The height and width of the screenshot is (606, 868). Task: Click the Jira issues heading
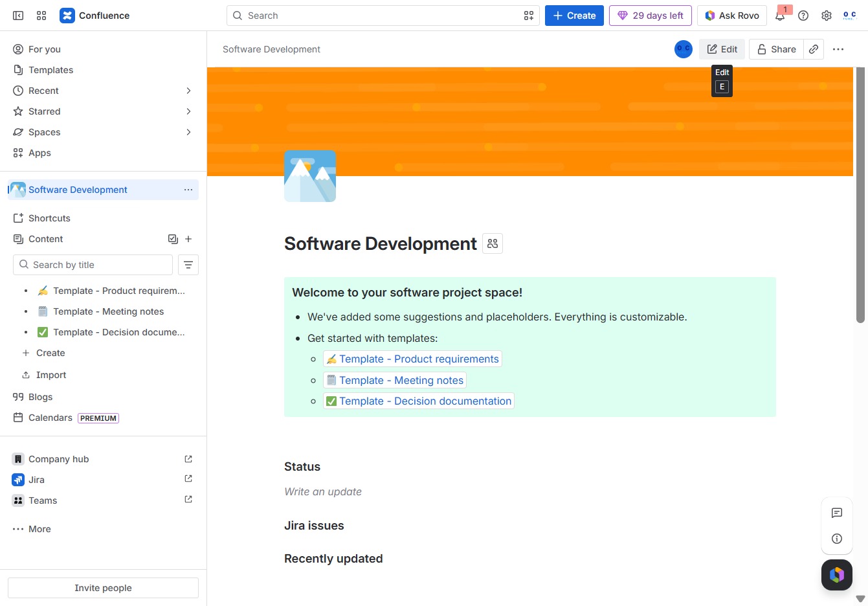tap(314, 526)
